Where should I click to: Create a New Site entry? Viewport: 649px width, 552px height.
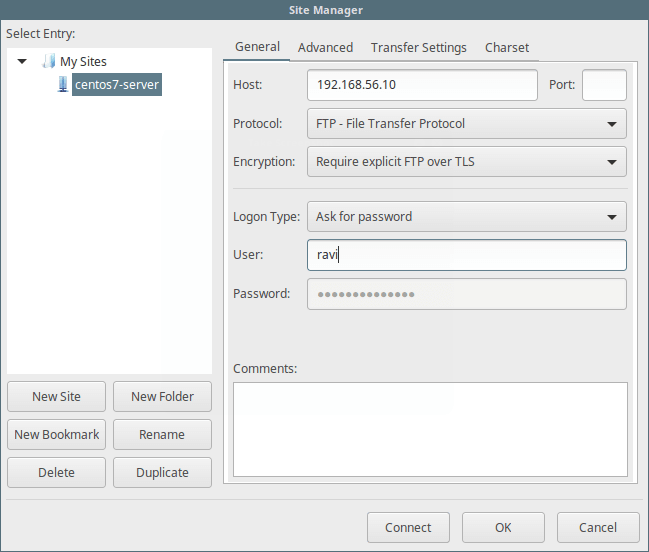click(56, 396)
